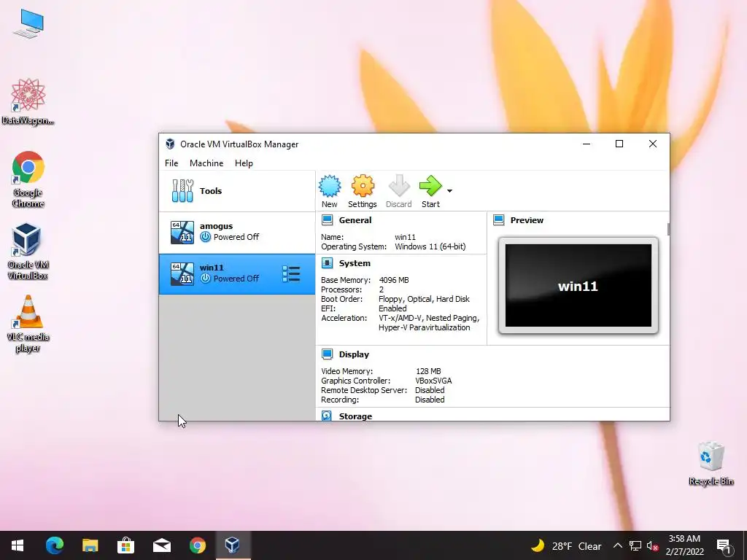Select Google Chrome desktop shortcut
Screen dimensions: 747x560
[28, 179]
